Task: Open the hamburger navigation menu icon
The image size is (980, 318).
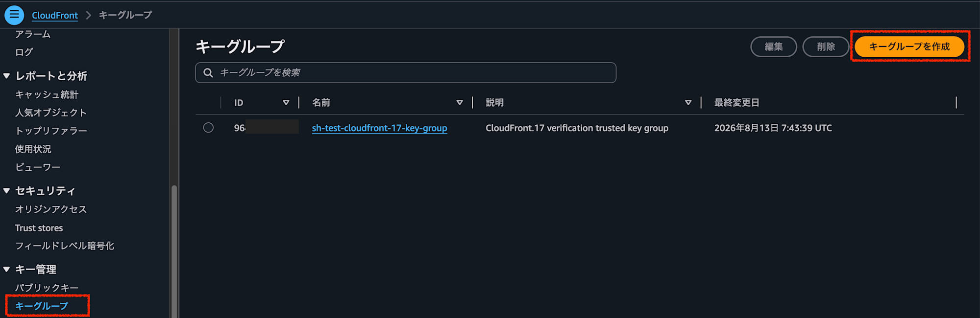Action: coord(14,15)
